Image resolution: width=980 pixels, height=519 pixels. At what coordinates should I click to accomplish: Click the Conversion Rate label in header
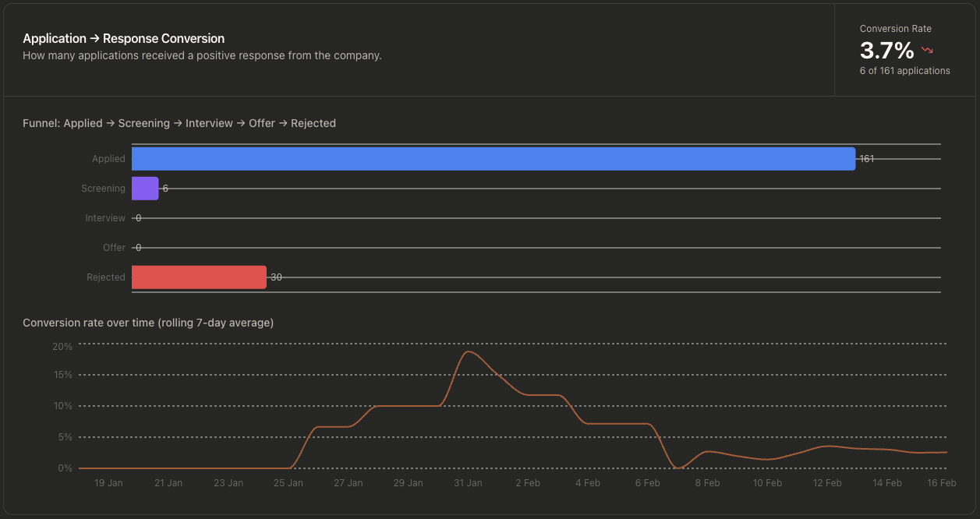tap(895, 29)
